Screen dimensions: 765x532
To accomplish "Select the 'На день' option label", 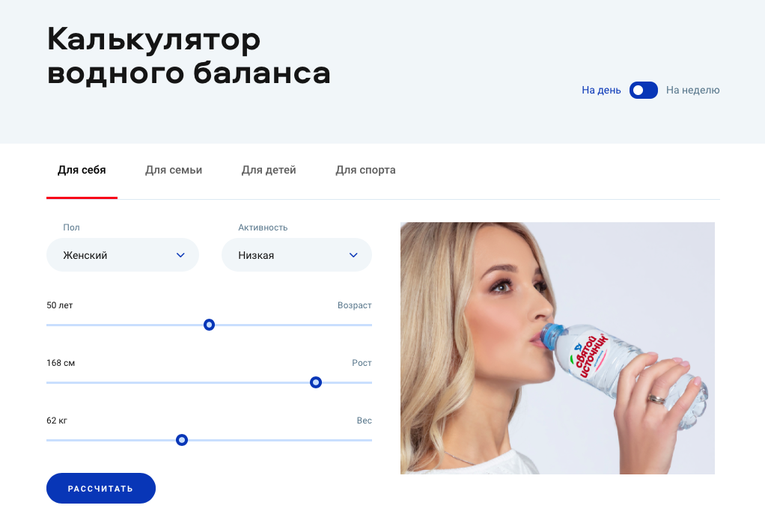I will click(601, 91).
